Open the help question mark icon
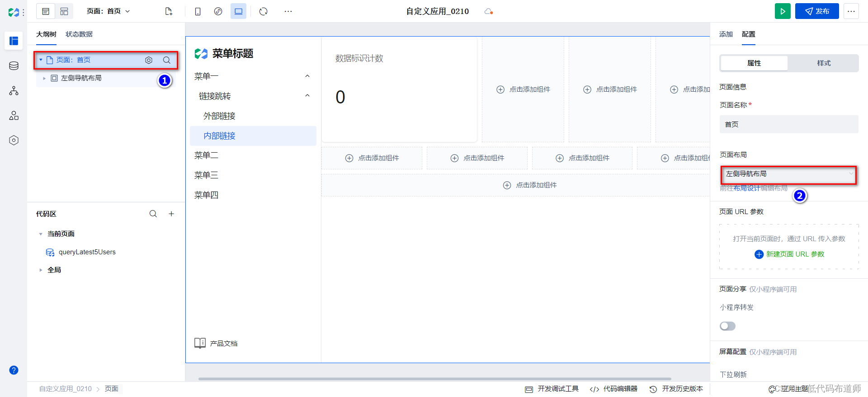 [14, 370]
